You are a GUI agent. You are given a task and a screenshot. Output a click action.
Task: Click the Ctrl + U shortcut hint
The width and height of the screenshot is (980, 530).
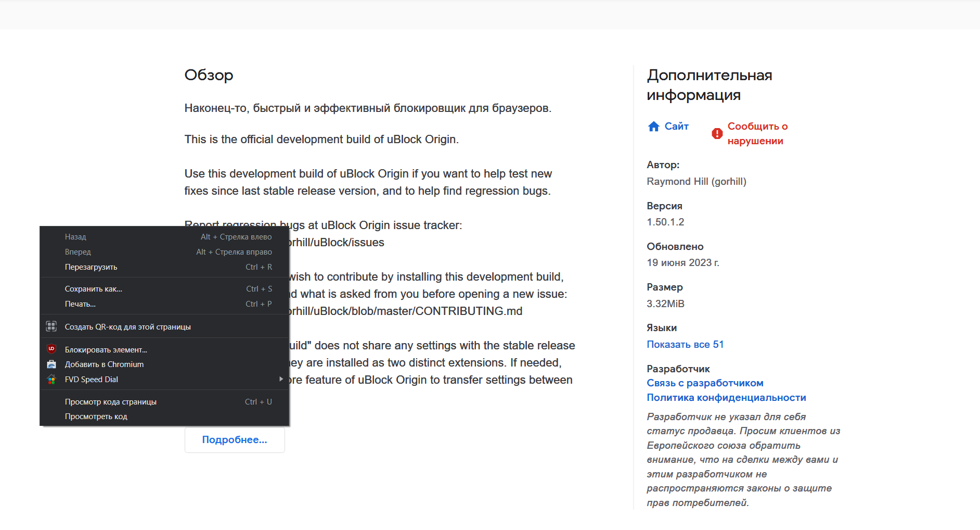coord(259,401)
